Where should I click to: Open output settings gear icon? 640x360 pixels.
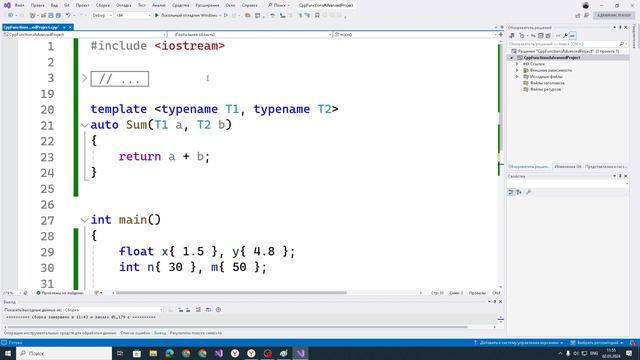(x=218, y=310)
